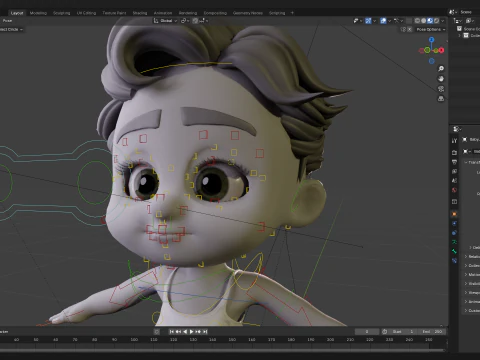Screen dimensions: 480x360
Task: Switch perspective/orthographic grid button
Action: point(441,99)
